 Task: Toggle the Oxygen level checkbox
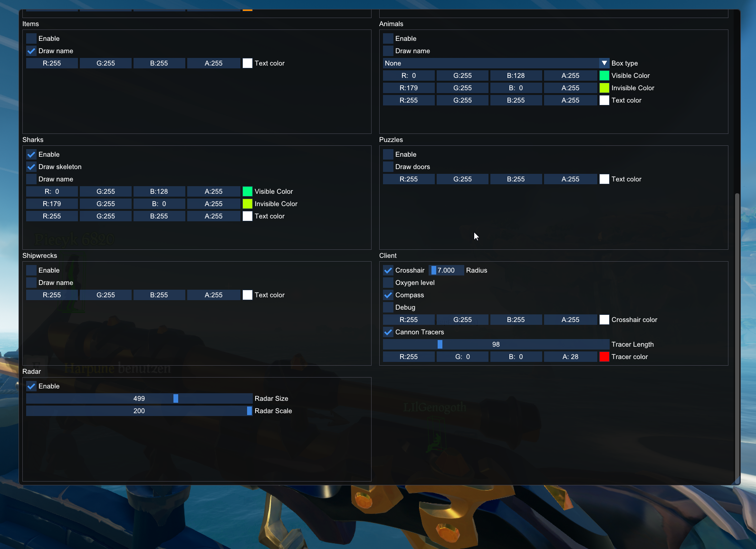(x=388, y=283)
